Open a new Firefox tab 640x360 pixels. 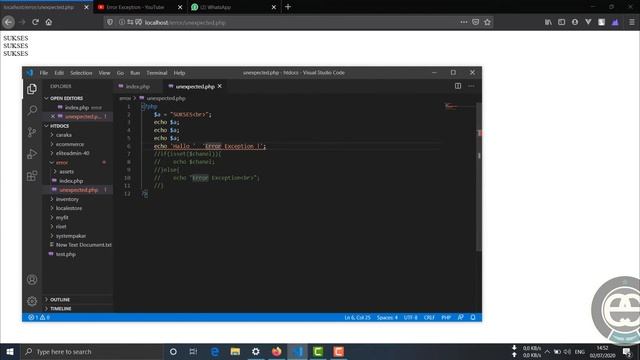coord(288,7)
